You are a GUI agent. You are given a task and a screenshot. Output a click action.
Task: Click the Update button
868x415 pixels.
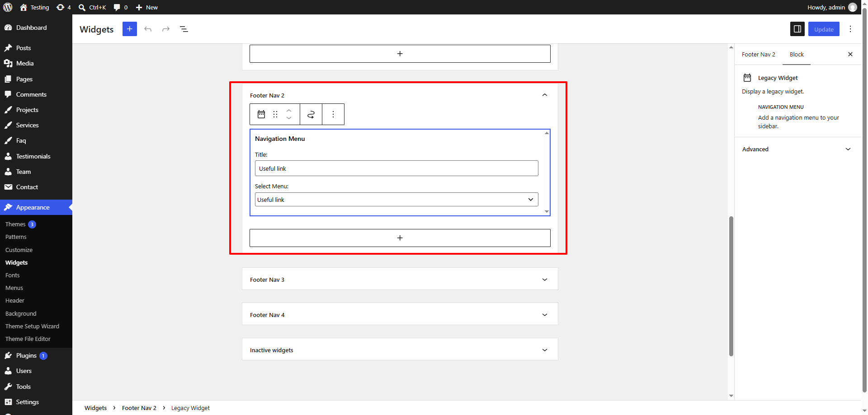click(824, 29)
